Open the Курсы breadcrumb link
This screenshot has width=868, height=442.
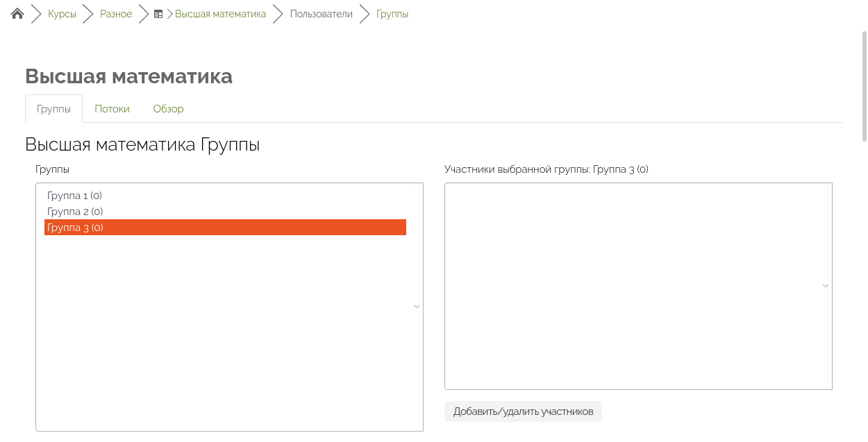tap(62, 14)
